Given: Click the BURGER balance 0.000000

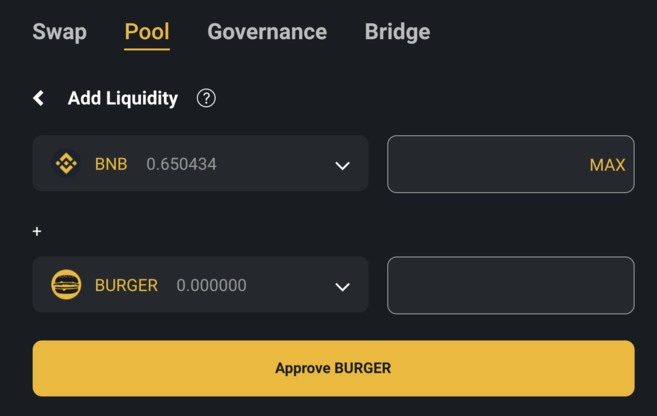Looking at the screenshot, I should (211, 285).
